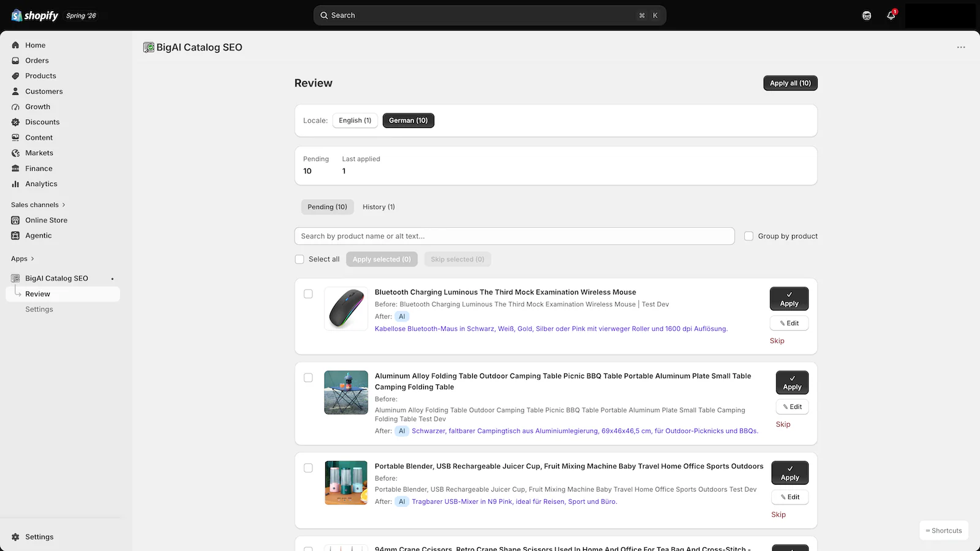Open the Home icon in sidebar

click(x=15, y=45)
